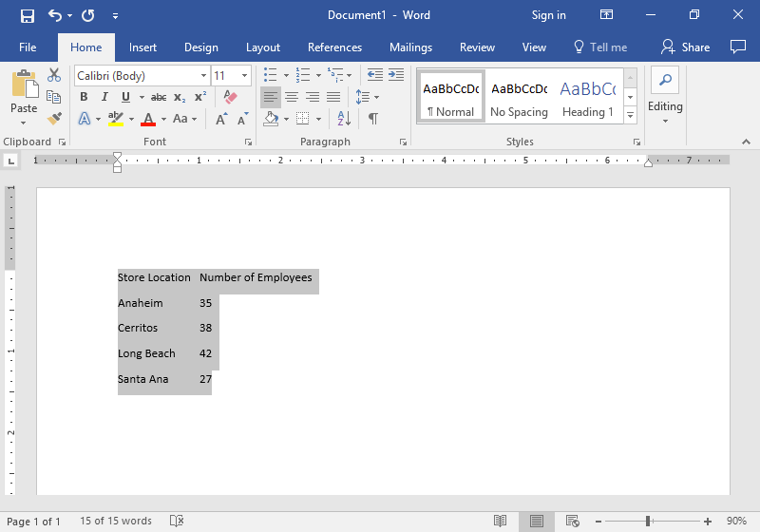Click the Increase Indent icon
The width and height of the screenshot is (760, 532).
coord(394,75)
